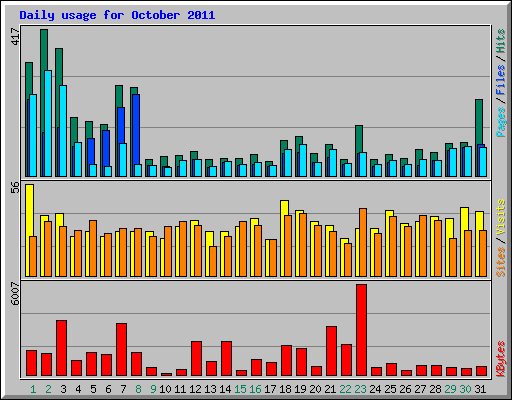Image resolution: width=512 pixels, height=400 pixels.
Task: Click the red KBytes bar for day 7
Action: click(x=121, y=350)
